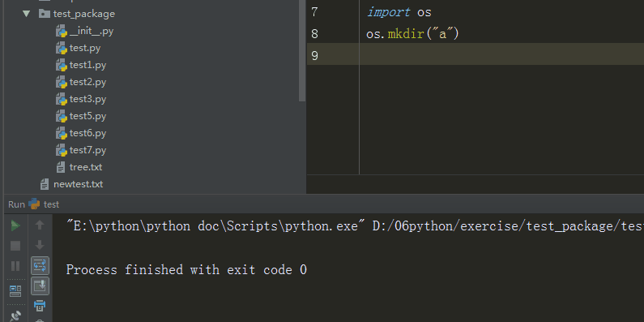644x322 pixels.
Task: Click the Print console output icon
Action: point(40,306)
